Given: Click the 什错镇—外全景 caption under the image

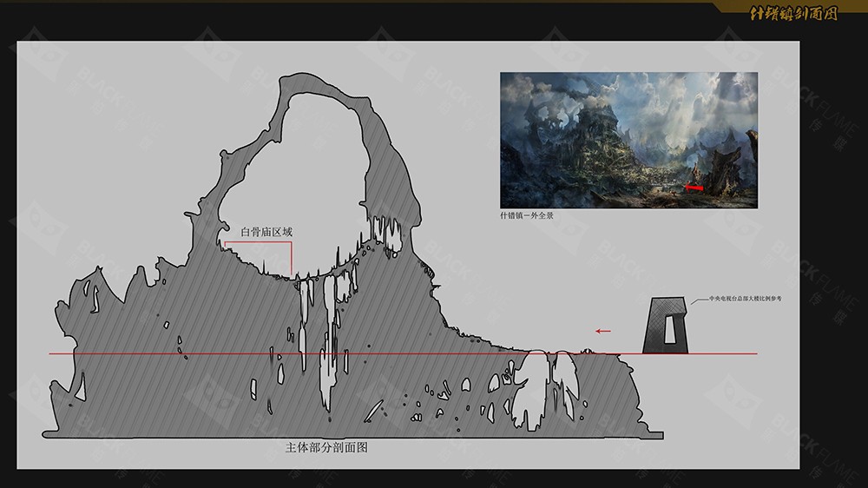Looking at the screenshot, I should [x=526, y=214].
